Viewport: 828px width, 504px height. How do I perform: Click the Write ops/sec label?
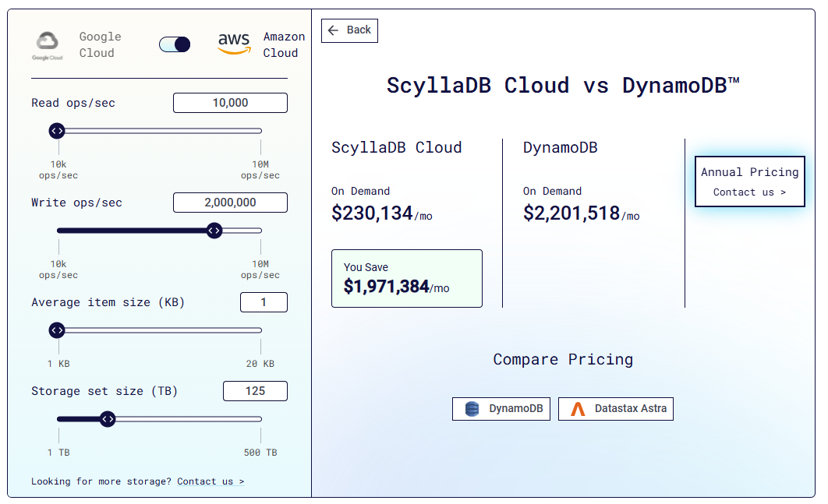pyautogui.click(x=76, y=203)
